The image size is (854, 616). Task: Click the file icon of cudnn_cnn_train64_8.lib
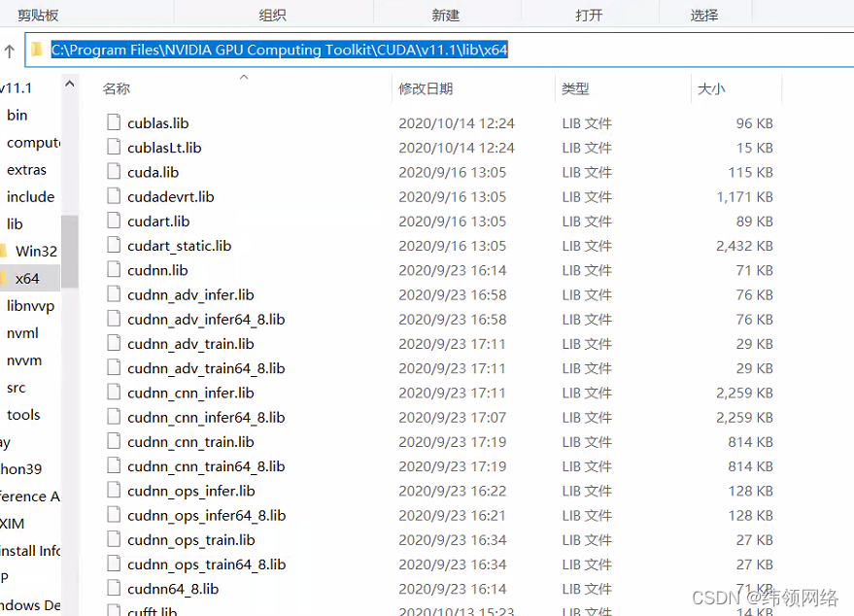[114, 465]
